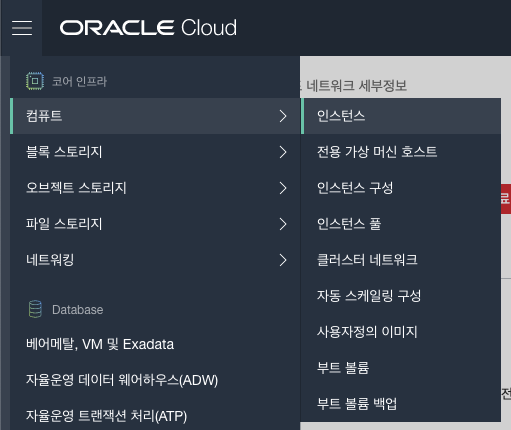Select the 컴퓨트 menu item

coord(155,116)
